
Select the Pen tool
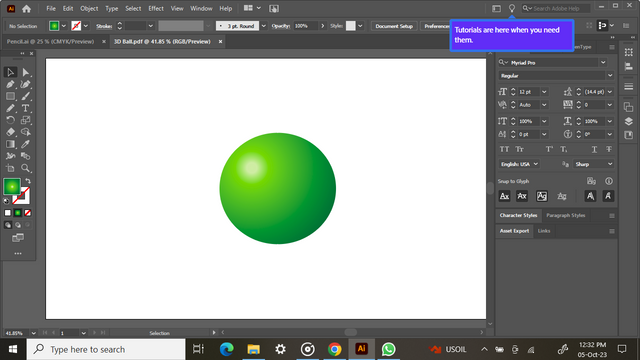(10, 84)
